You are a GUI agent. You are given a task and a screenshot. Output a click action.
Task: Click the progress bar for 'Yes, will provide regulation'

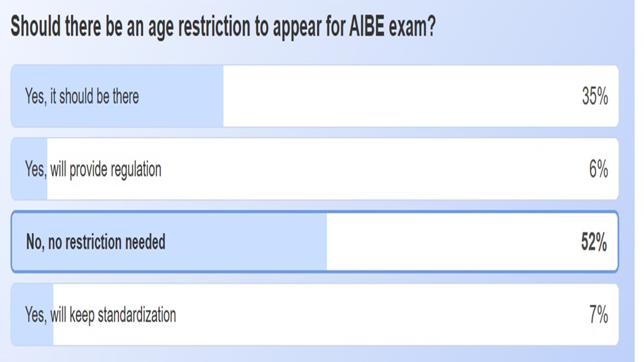[x=30, y=168]
